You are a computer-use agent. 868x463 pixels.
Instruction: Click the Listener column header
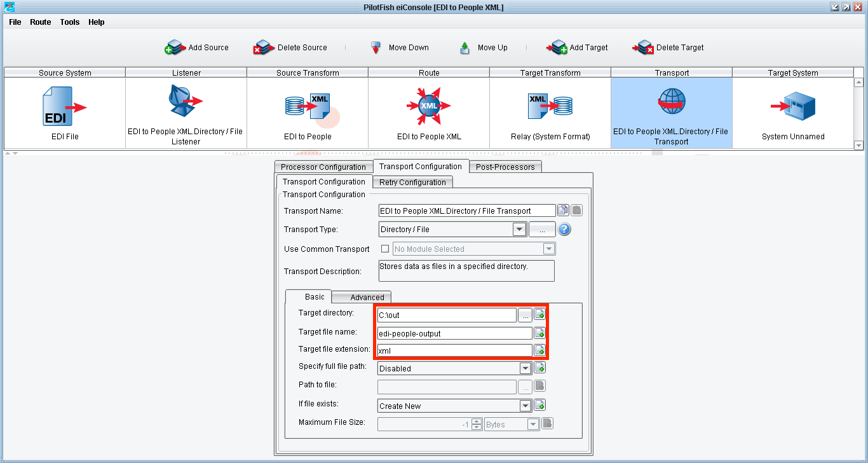[186, 73]
